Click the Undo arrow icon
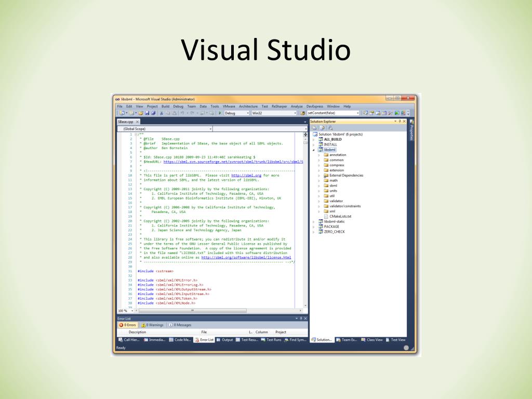The width and height of the screenshot is (532, 399). click(x=182, y=113)
